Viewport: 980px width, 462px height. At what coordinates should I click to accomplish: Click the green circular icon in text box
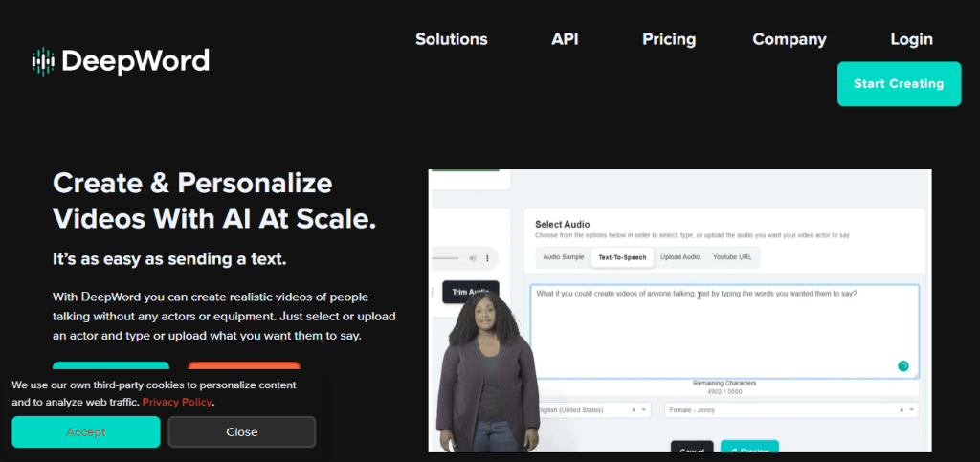[902, 365]
